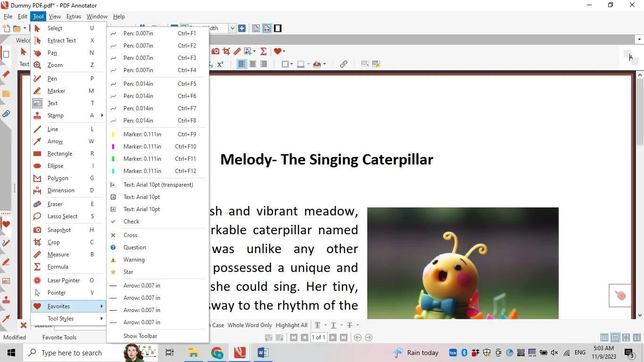644x362 pixels.
Task: Select the Fit Width page view icon
Action: click(x=267, y=28)
